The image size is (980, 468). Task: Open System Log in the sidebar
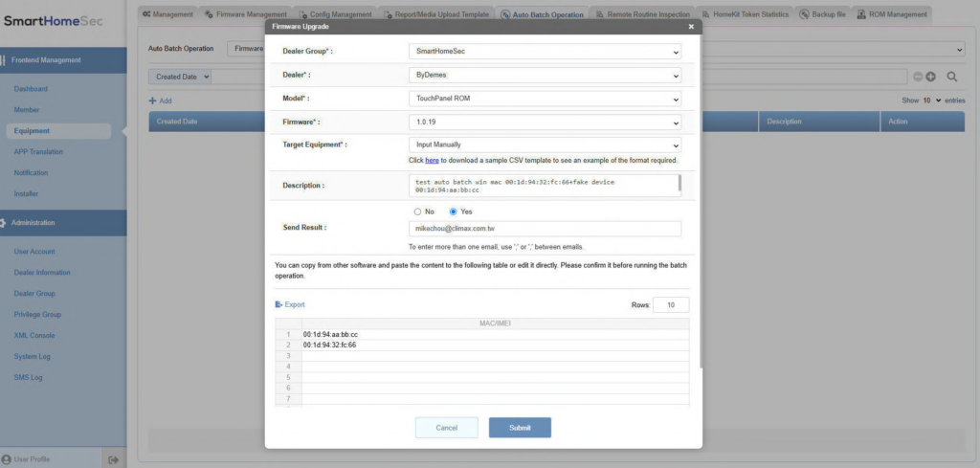(x=32, y=357)
